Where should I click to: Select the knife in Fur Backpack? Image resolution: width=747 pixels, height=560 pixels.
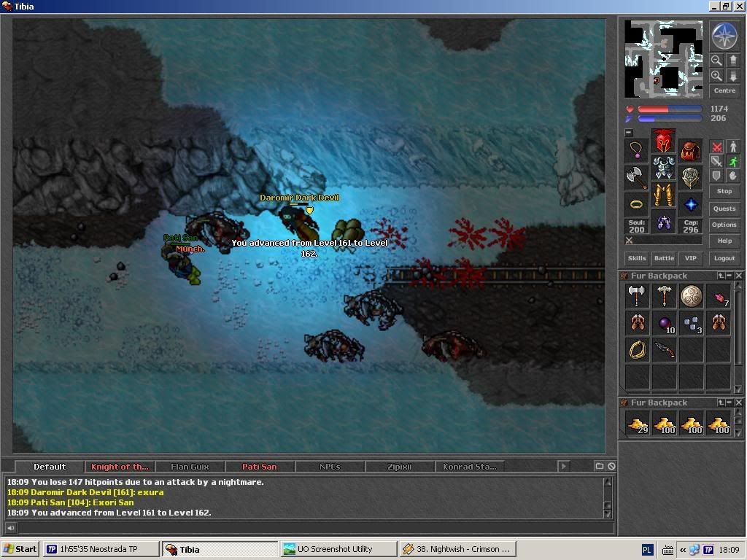coord(664,350)
